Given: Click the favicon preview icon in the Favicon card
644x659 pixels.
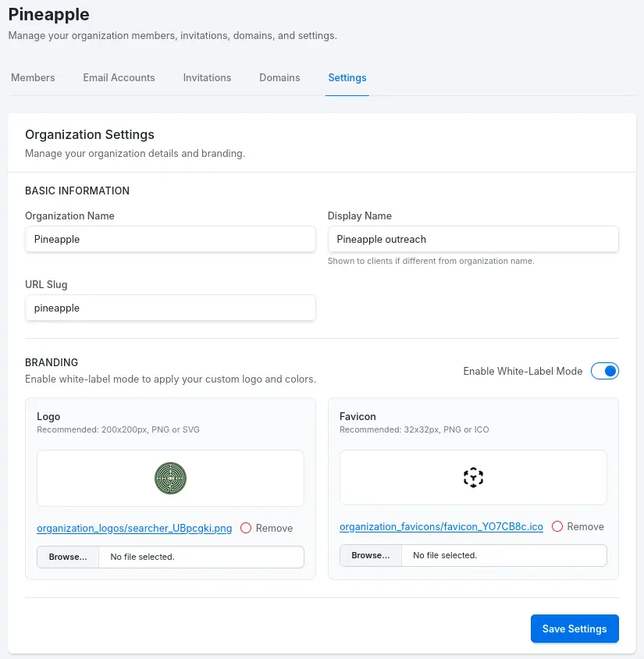Looking at the screenshot, I should (x=473, y=476).
